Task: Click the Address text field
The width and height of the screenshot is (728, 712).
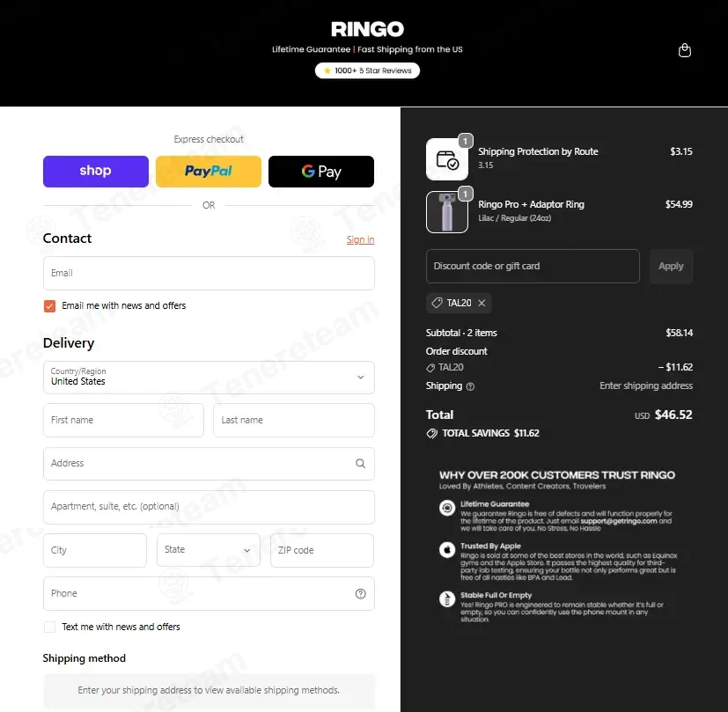Action: [209, 463]
